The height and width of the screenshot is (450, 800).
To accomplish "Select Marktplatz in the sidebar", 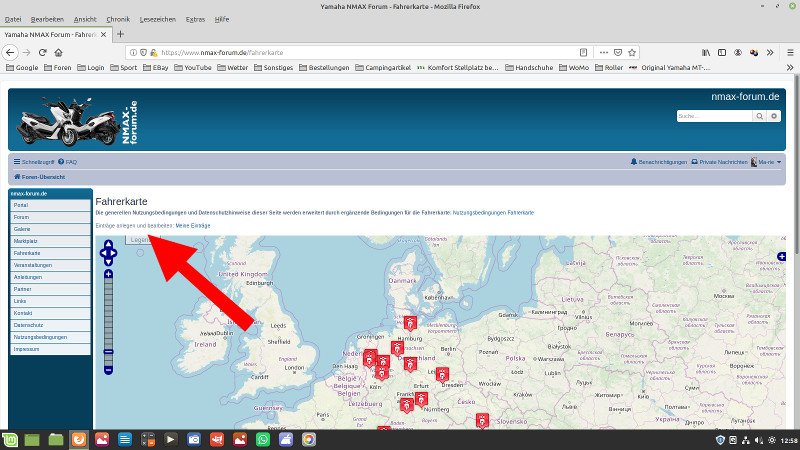I will (26, 241).
